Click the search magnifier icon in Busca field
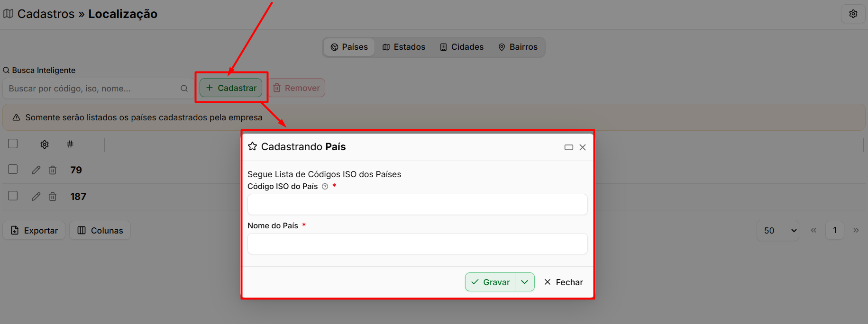 pos(184,89)
